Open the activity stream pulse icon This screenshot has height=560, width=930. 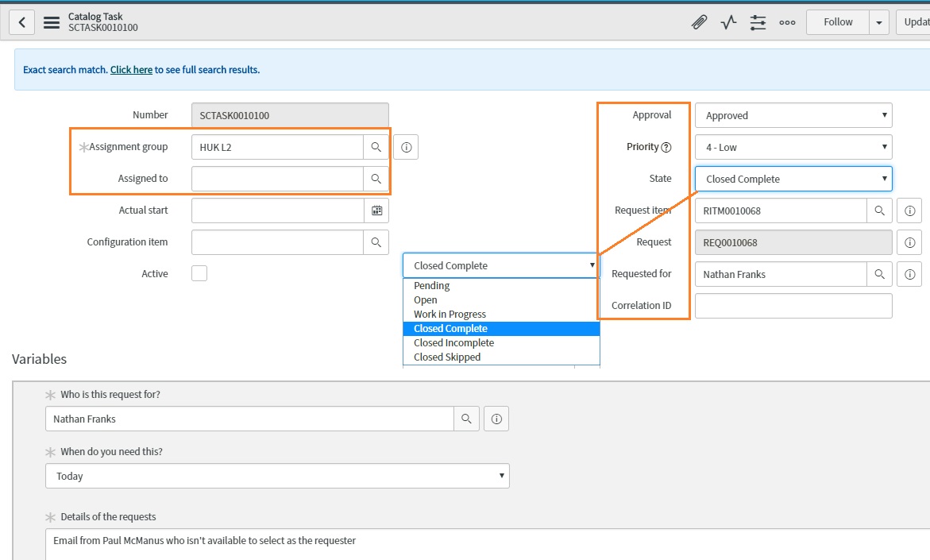(728, 22)
